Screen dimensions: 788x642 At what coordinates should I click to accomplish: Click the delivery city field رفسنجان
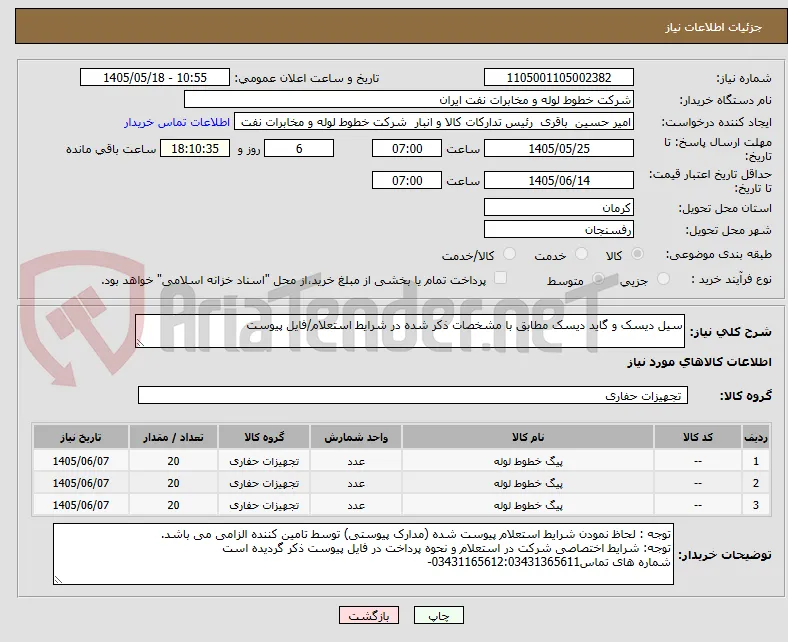click(x=559, y=230)
